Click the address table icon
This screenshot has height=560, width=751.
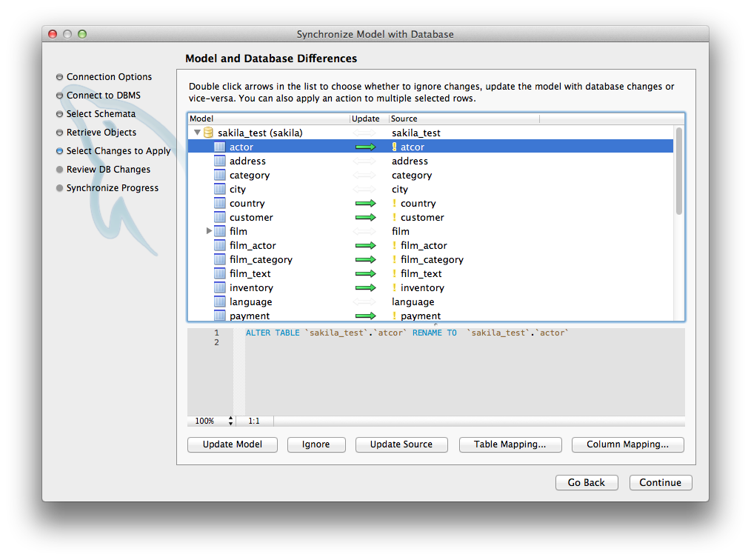[x=219, y=161]
